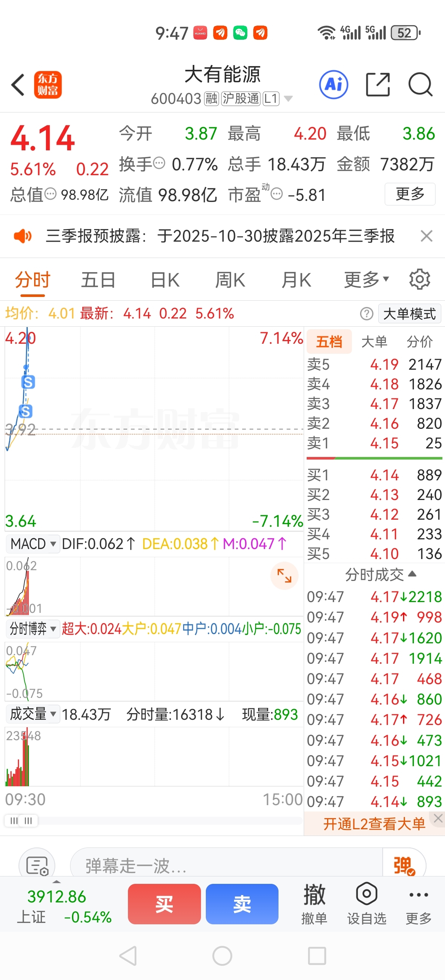Tap the 买1 row at 4.14
445x980 pixels.
[374, 475]
